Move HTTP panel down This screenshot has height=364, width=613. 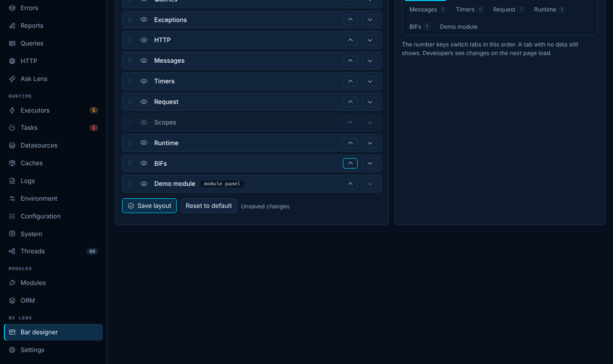click(370, 40)
